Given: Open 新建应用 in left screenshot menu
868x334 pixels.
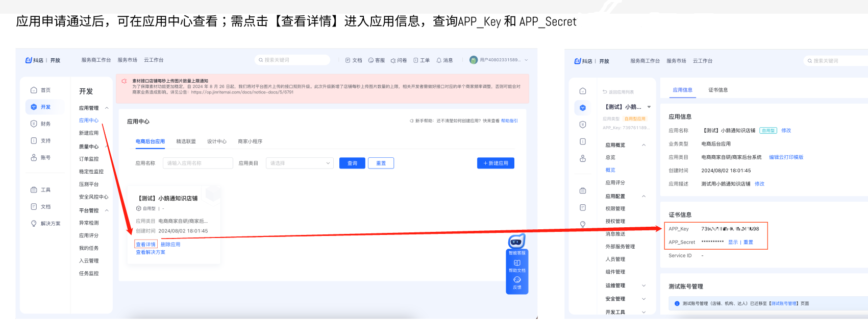Looking at the screenshot, I should (x=89, y=133).
